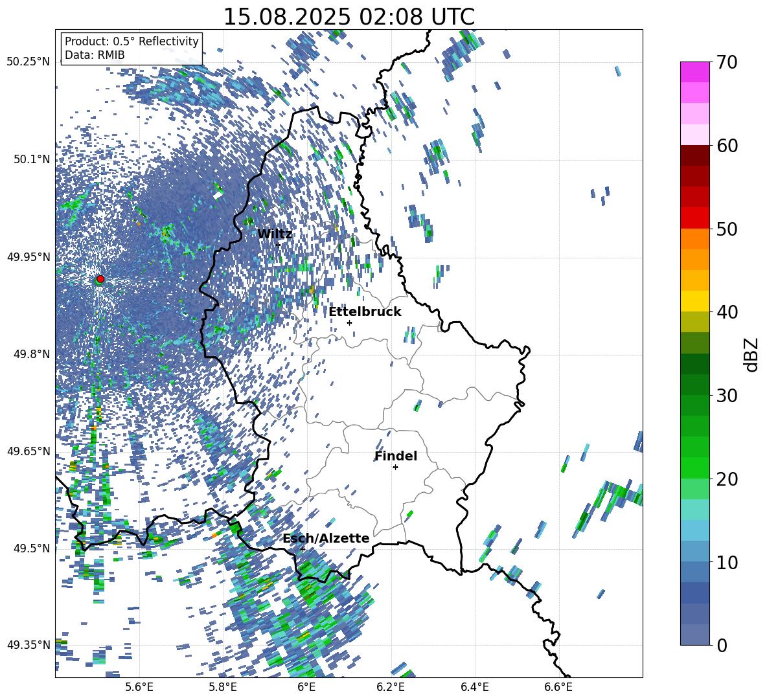Click the Findel station cross marker
The image size is (767, 700).
[395, 468]
